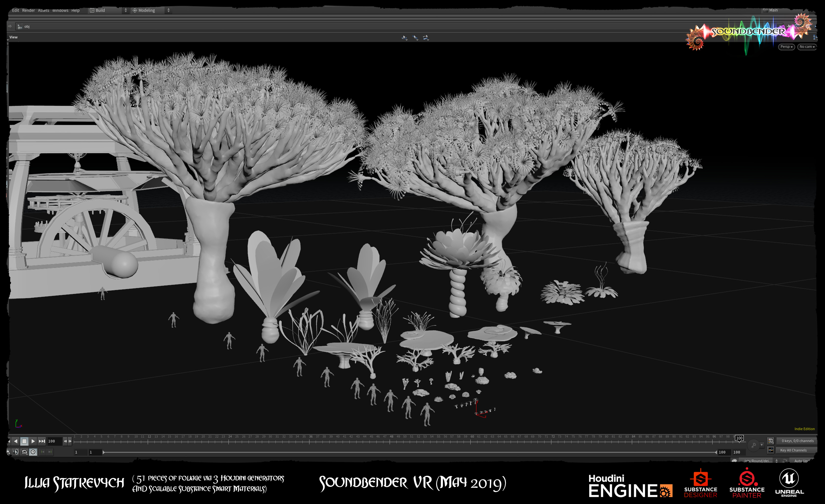Screen dimensions: 825x504
Task: Step one frame forward
Action: 70,441
